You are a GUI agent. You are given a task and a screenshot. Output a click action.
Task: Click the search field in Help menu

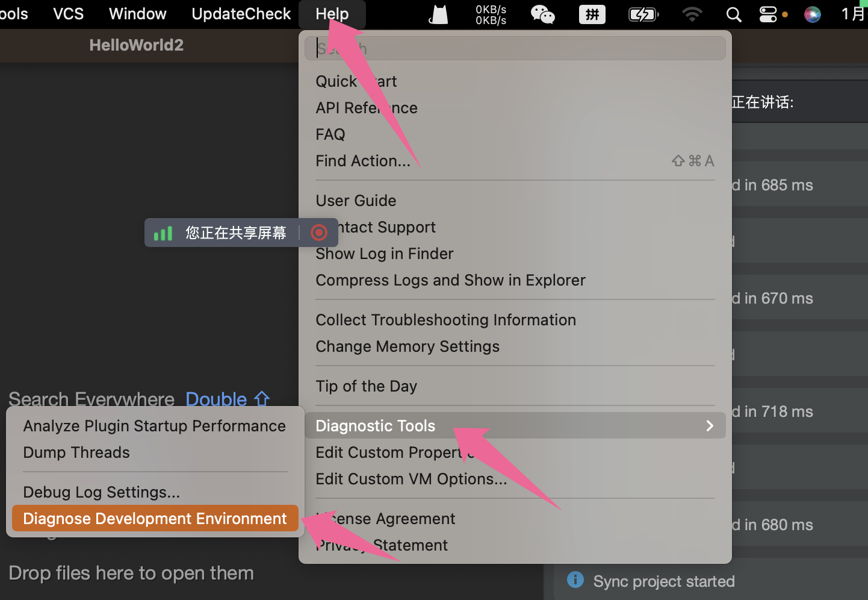pyautogui.click(x=515, y=48)
